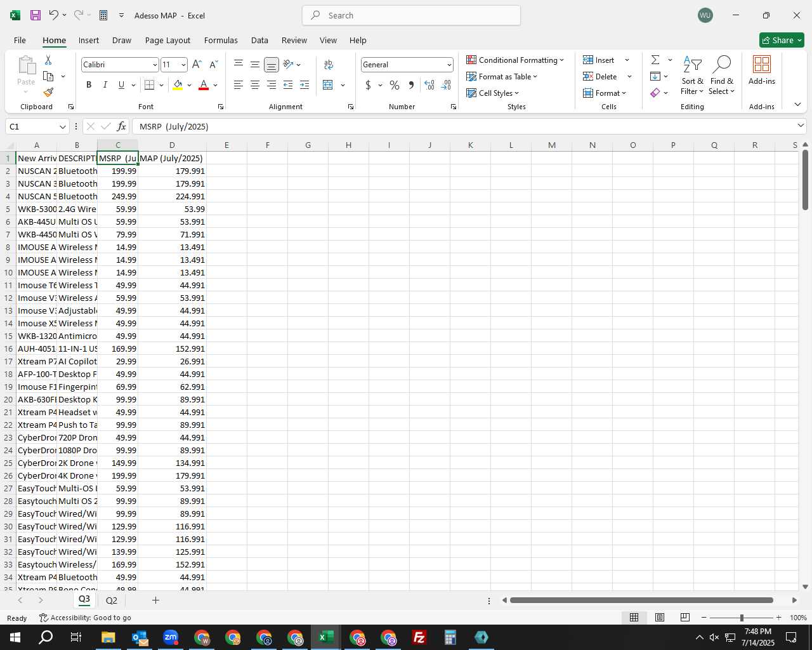Switch to the Page Layout tab

click(167, 40)
